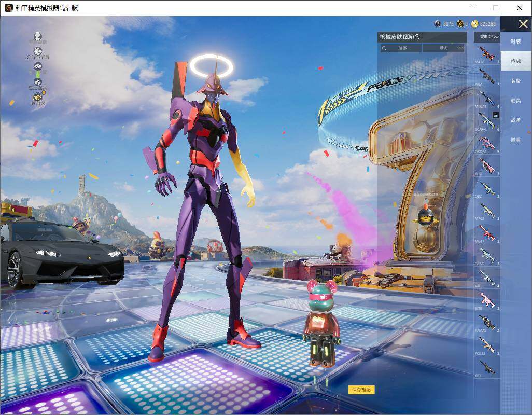Image resolution: width=532 pixels, height=415 pixels.
Task: Open the 分解与拆解 dismantle icon
Action: (38, 51)
